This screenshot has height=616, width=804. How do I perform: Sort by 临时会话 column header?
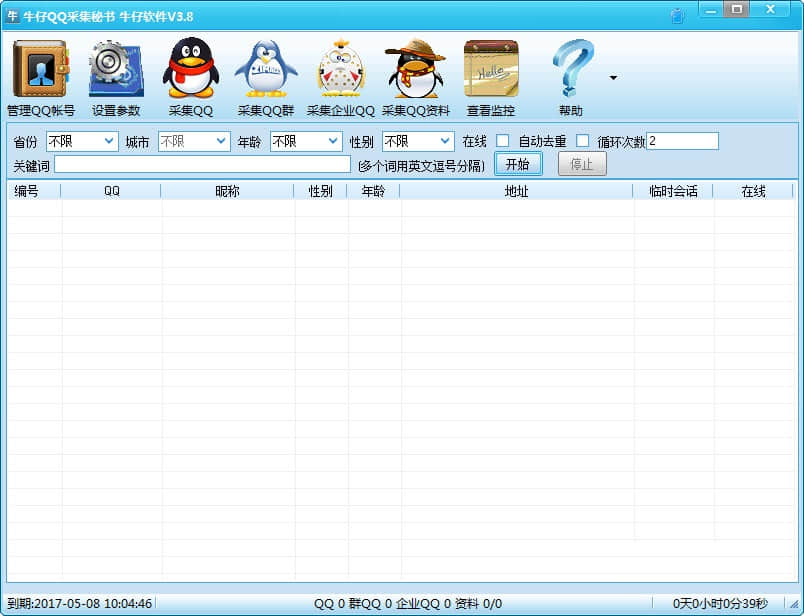click(673, 191)
